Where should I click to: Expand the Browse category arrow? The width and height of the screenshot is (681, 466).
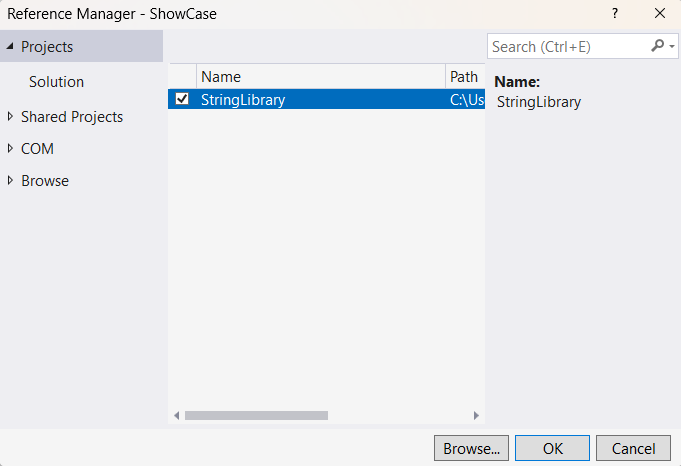(x=10, y=180)
